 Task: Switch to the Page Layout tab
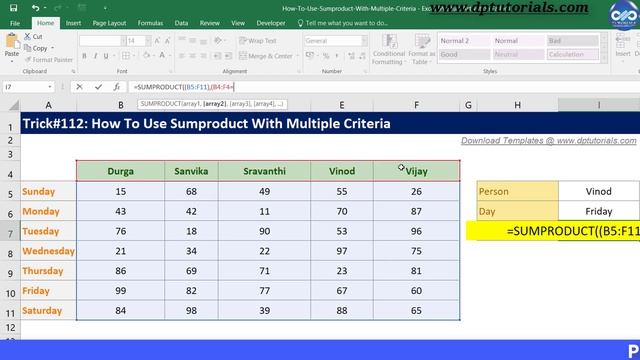pos(109,23)
